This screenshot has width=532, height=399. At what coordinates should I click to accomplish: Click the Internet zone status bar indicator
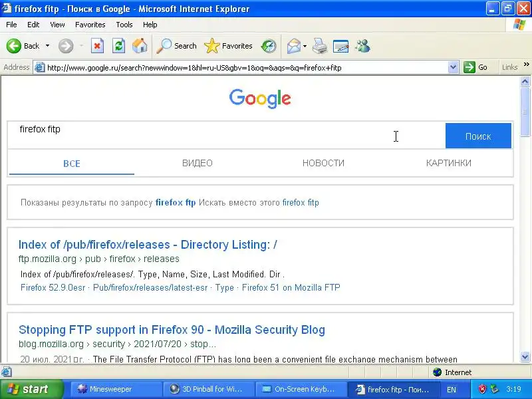452,372
